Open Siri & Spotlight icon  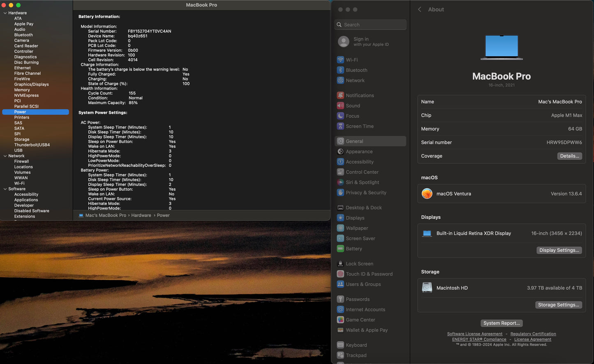pos(340,182)
